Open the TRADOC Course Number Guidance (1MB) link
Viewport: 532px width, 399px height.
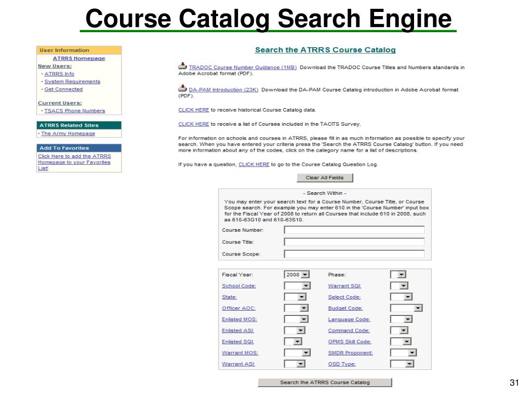coord(243,68)
